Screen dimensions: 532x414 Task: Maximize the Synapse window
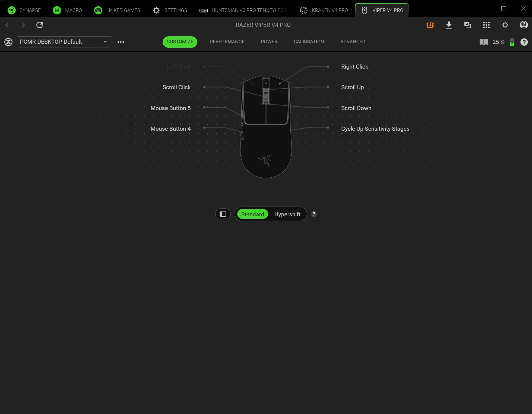click(x=504, y=9)
